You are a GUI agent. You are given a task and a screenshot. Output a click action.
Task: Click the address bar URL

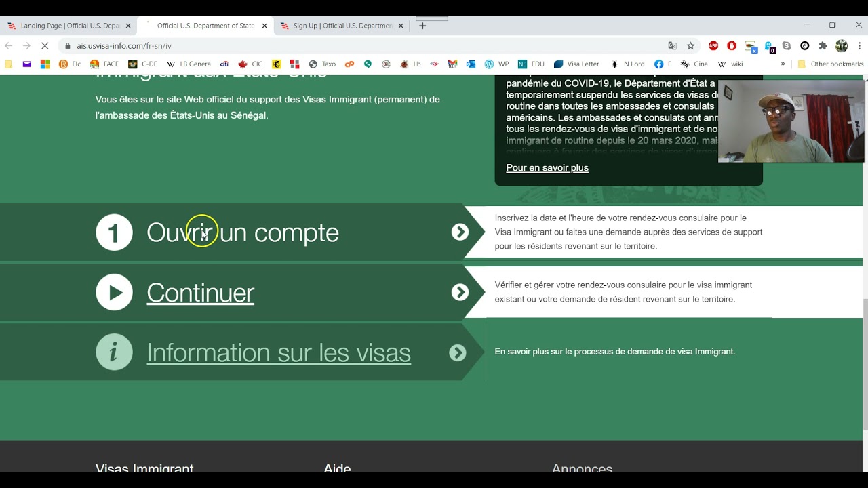click(124, 46)
